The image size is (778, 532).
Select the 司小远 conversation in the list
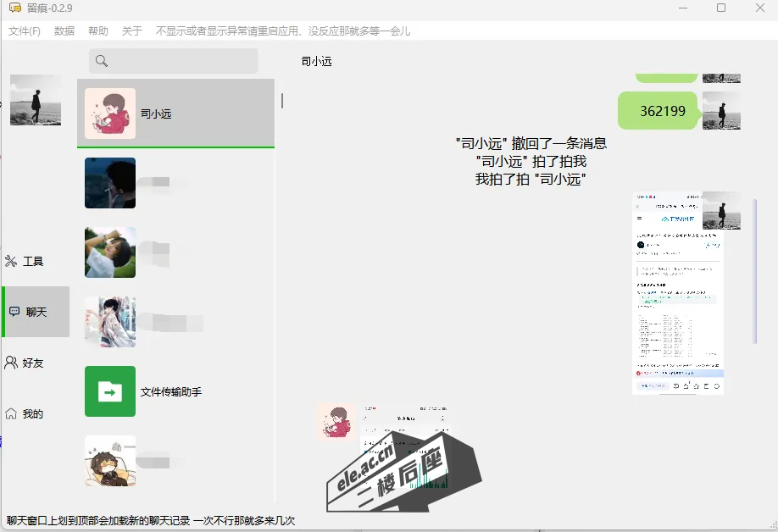click(x=175, y=114)
